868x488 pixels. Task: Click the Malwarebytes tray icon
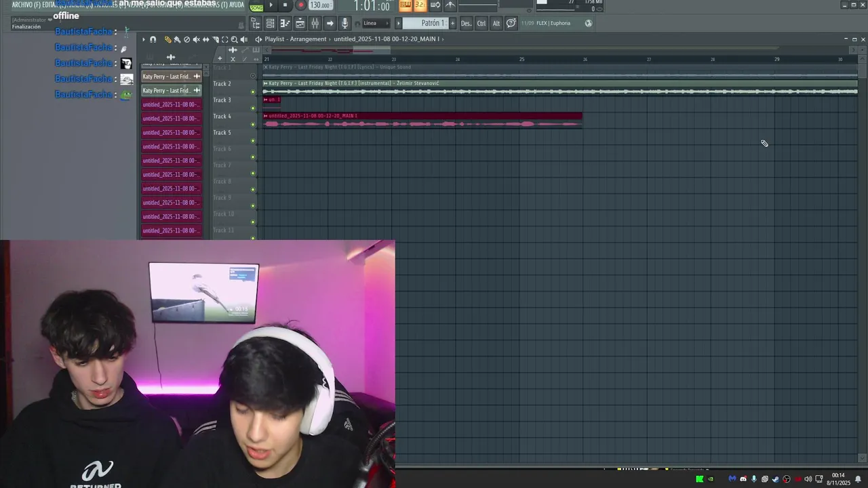click(x=732, y=479)
